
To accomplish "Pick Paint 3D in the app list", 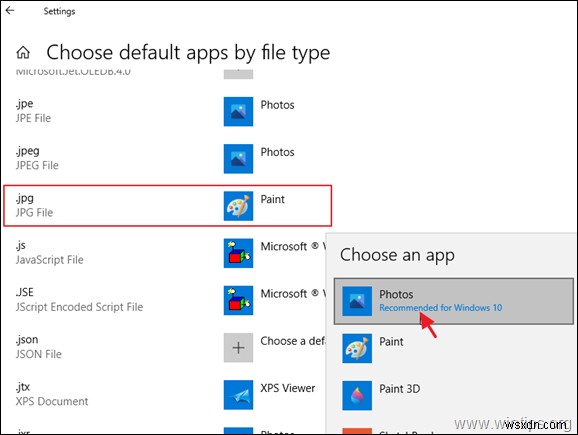I will [x=454, y=396].
